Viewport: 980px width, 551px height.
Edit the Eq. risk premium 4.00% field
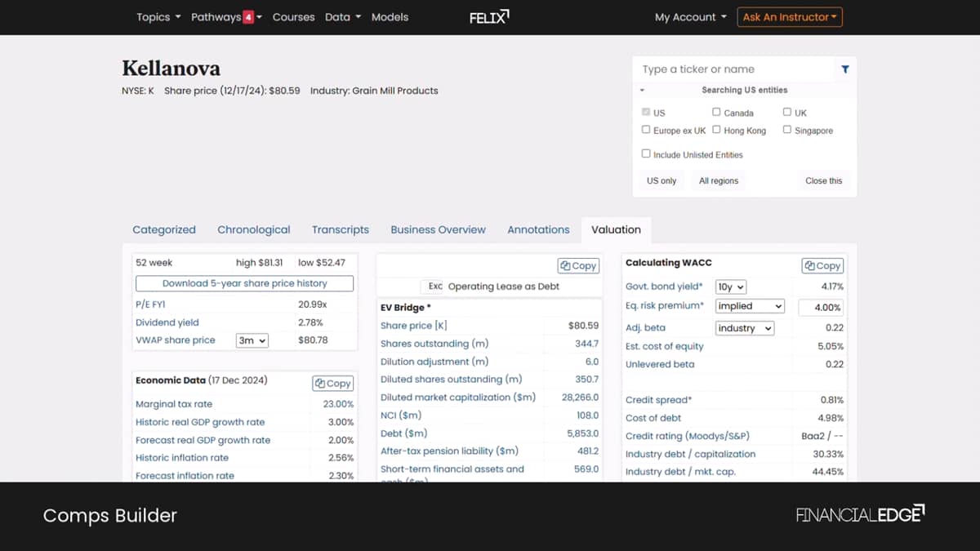(820, 307)
